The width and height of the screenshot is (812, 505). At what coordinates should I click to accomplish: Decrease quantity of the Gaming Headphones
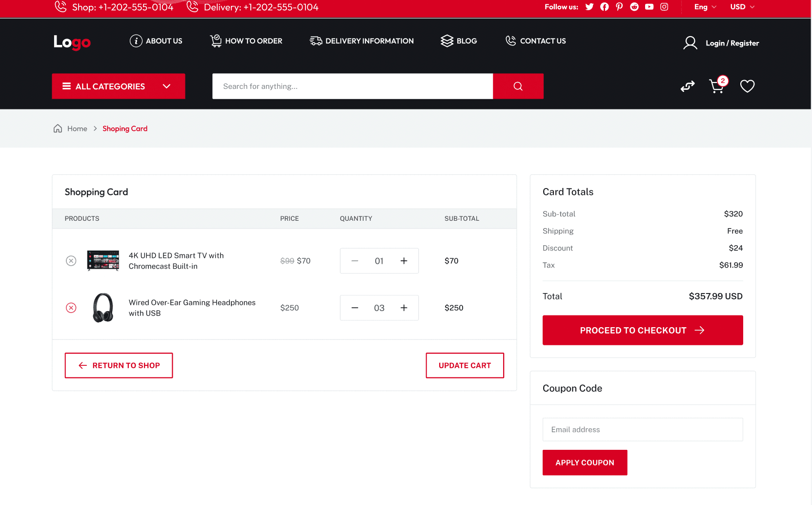pyautogui.click(x=355, y=308)
